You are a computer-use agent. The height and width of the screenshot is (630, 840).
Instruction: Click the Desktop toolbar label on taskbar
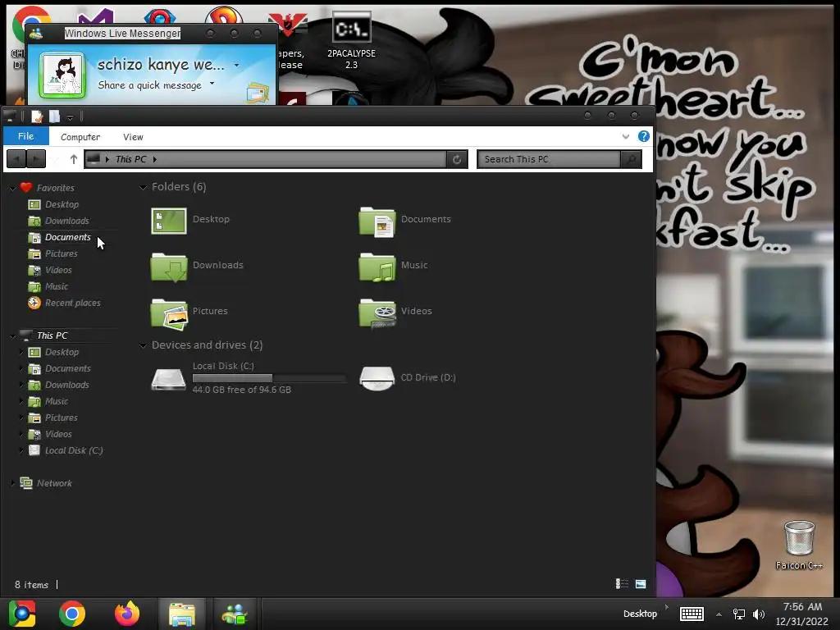640,614
